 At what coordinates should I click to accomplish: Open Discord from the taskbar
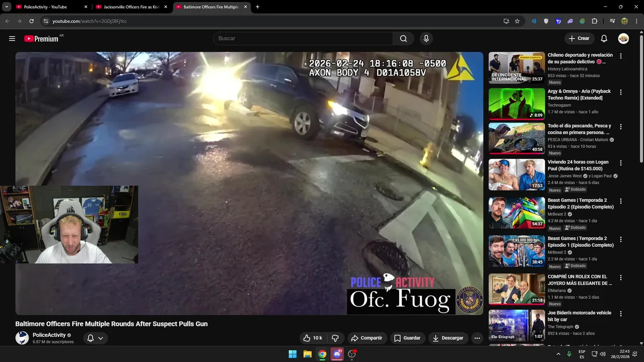(337, 354)
